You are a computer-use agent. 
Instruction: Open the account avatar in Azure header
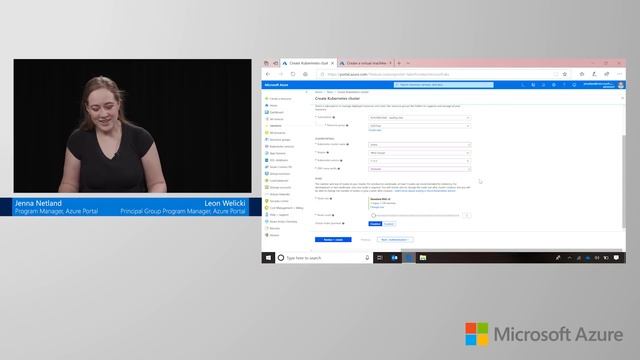point(621,85)
